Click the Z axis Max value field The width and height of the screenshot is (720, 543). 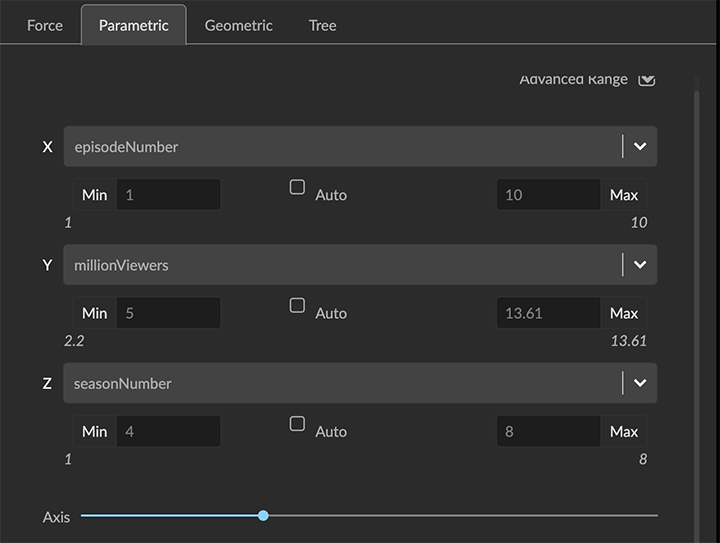coord(548,431)
